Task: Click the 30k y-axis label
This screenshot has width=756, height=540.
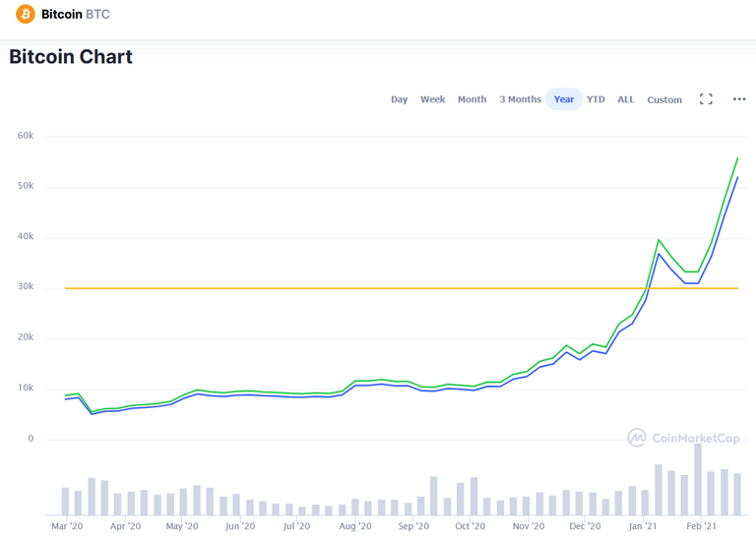Action: pyautogui.click(x=26, y=286)
